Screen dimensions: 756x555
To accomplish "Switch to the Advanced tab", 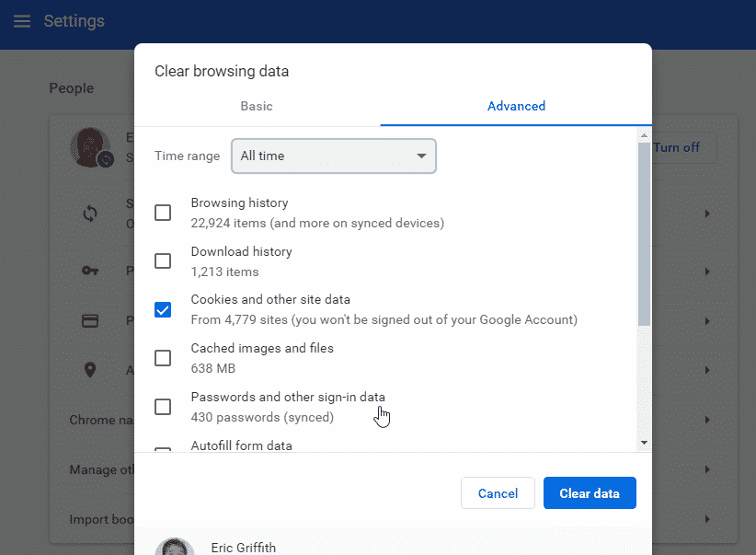I will point(516,106).
